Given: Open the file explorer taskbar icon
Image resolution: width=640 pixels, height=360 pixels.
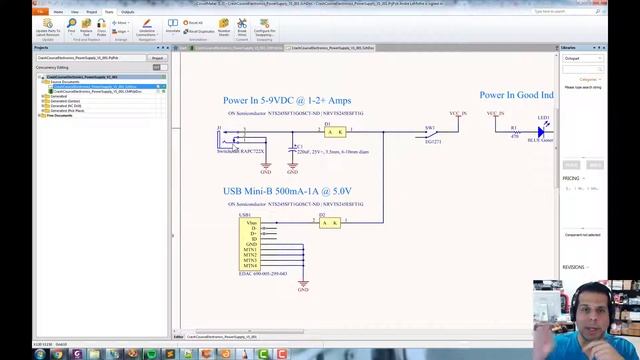Looking at the screenshot, I should (x=95, y=354).
